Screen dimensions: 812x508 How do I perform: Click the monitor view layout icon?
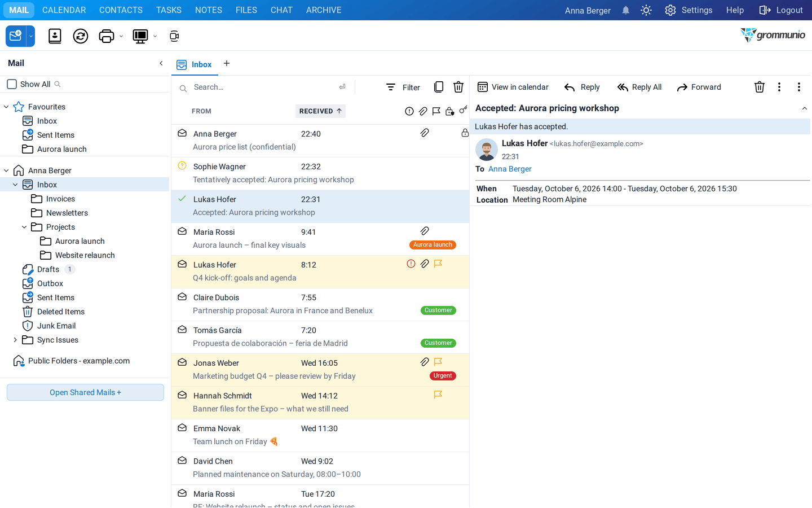point(140,36)
